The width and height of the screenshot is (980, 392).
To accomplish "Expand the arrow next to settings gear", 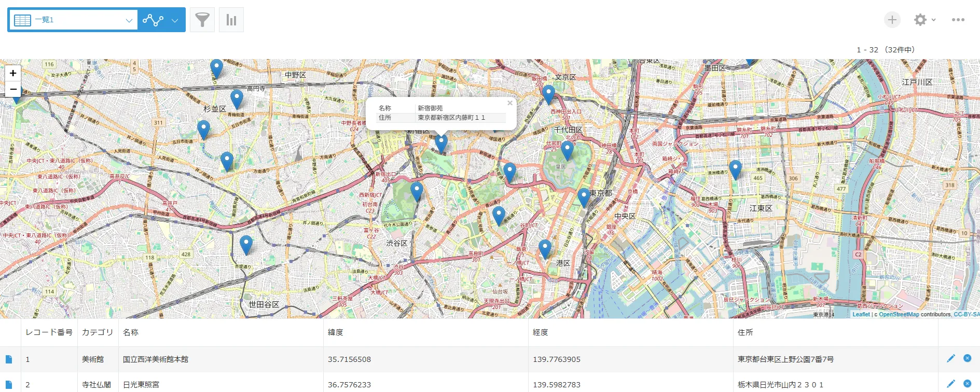I will (933, 20).
